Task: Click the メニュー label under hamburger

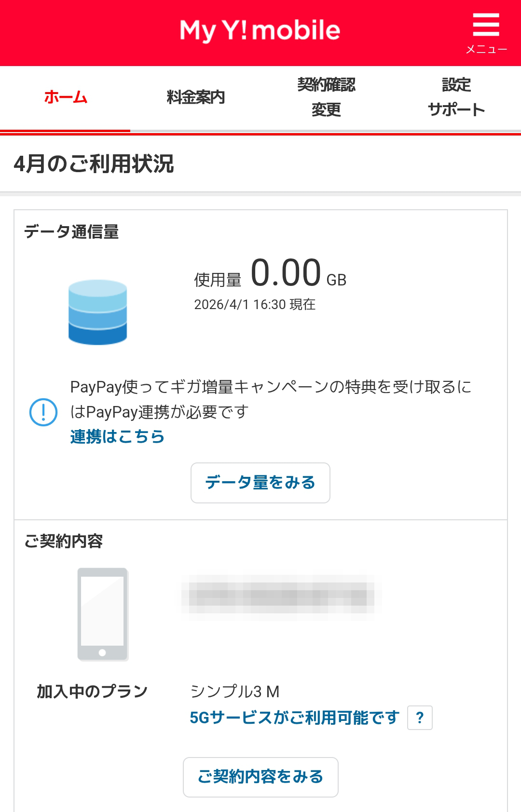Action: pos(486,50)
